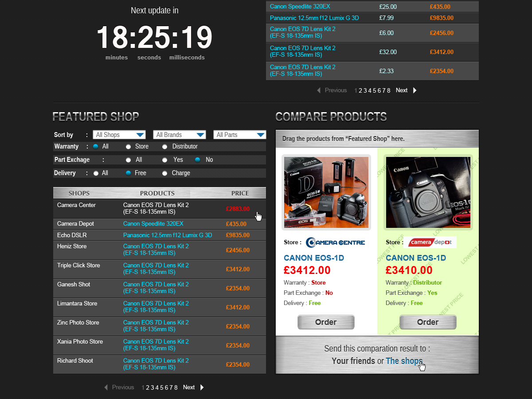Select Part Exchange Yes radio button
The height and width of the screenshot is (399, 532).
[x=164, y=160]
